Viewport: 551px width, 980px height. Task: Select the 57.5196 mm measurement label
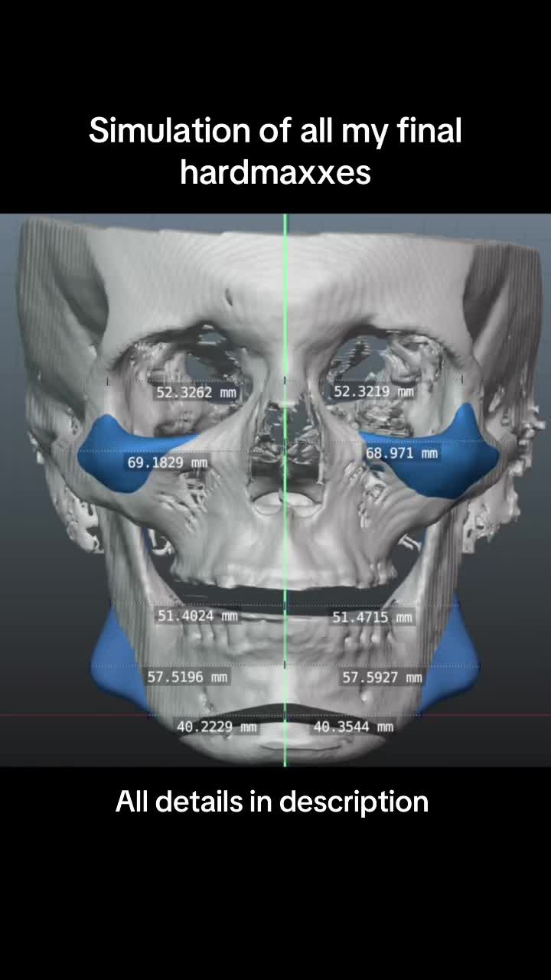pyautogui.click(x=187, y=678)
